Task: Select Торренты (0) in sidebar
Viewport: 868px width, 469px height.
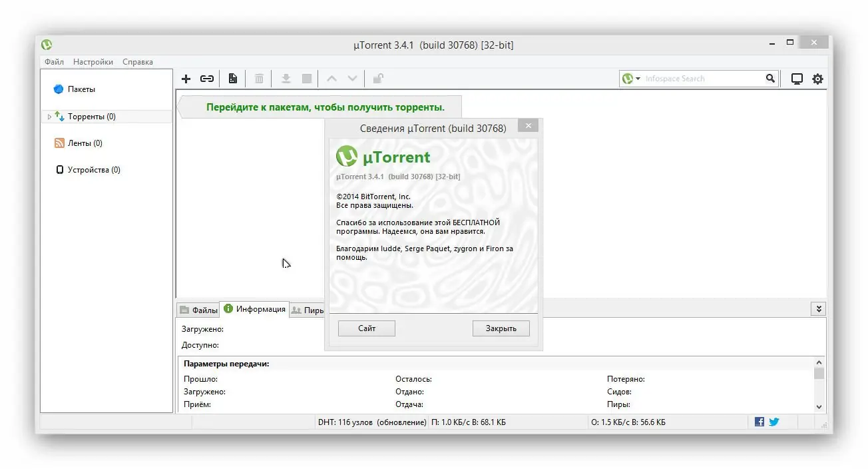Action: point(91,117)
